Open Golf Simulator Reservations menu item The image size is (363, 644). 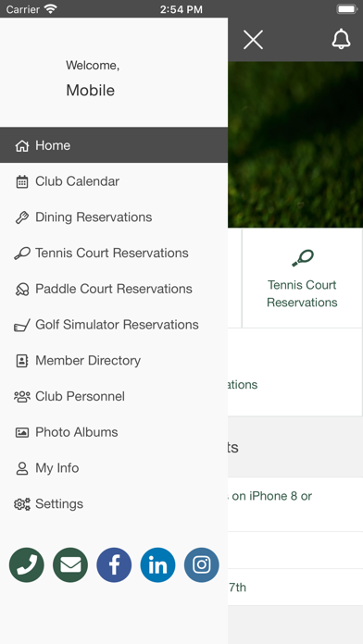click(x=114, y=325)
